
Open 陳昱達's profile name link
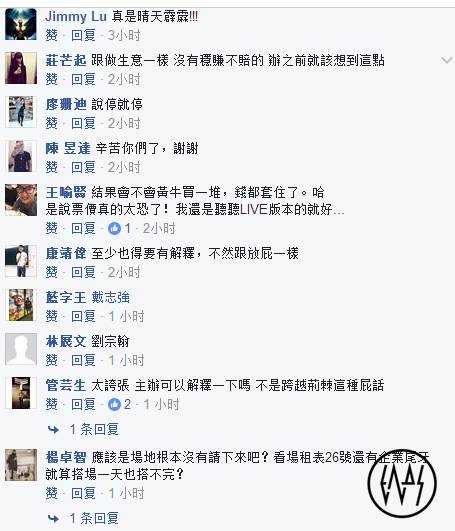click(x=68, y=148)
